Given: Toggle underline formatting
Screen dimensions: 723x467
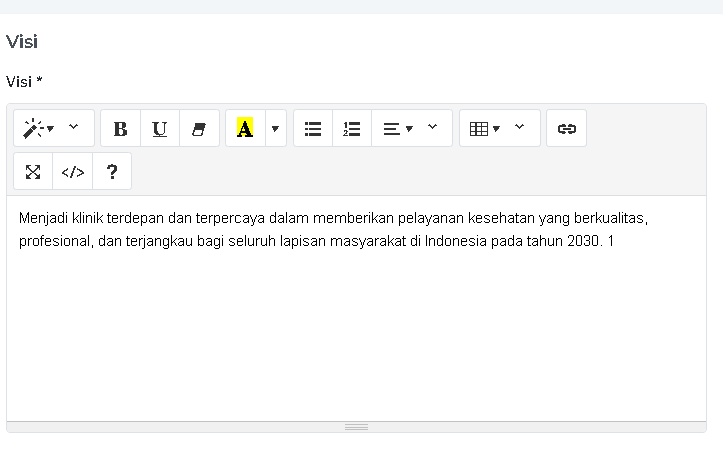Looking at the screenshot, I should point(160,128).
